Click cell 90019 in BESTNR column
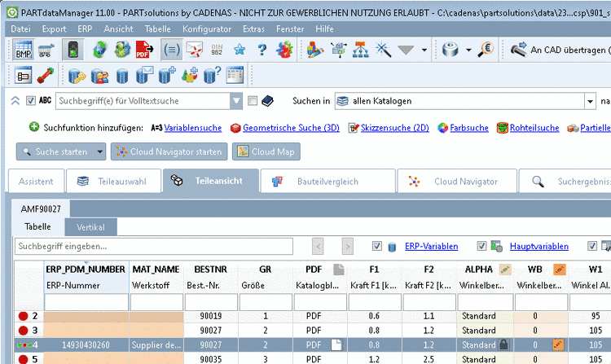The height and width of the screenshot is (364, 611). click(211, 316)
